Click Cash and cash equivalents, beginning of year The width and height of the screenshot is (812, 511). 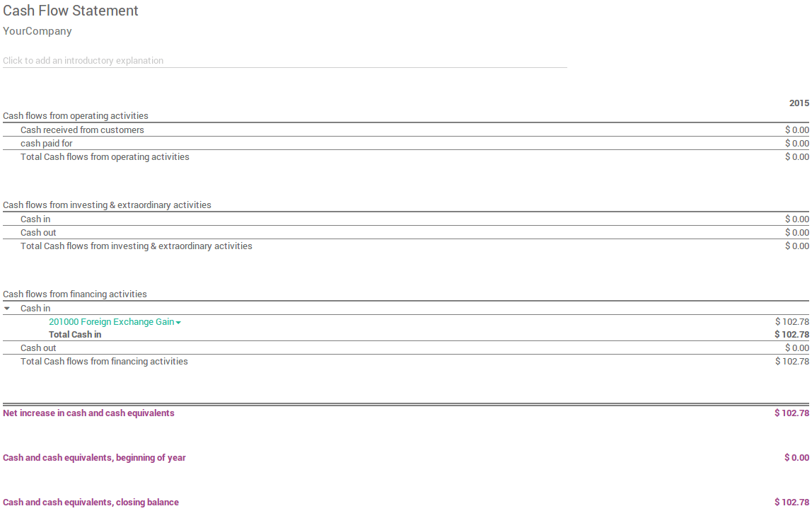coord(94,457)
